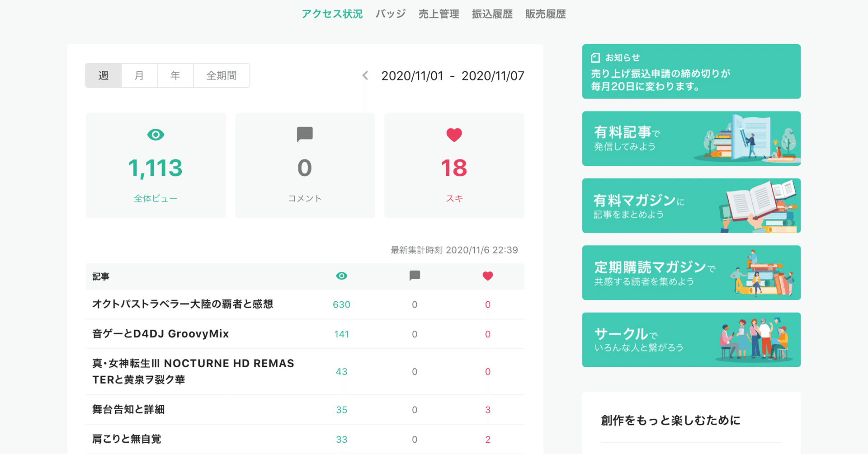Screen dimensions: 868x454
Task: Click the スキ label under heart count
Action: [x=454, y=198]
